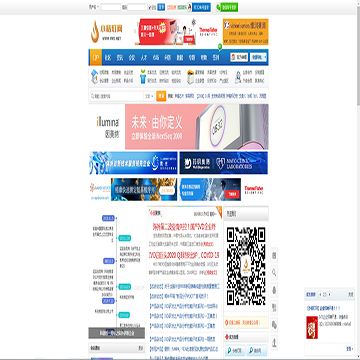Click the red thumbnail in popup notice

[x=312, y=327]
